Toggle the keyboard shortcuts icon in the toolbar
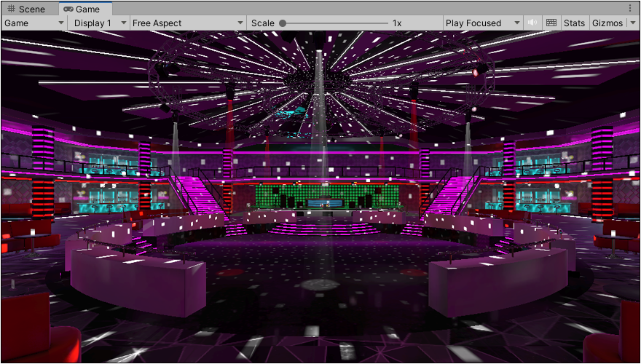The width and height of the screenshot is (641, 364). 551,23
